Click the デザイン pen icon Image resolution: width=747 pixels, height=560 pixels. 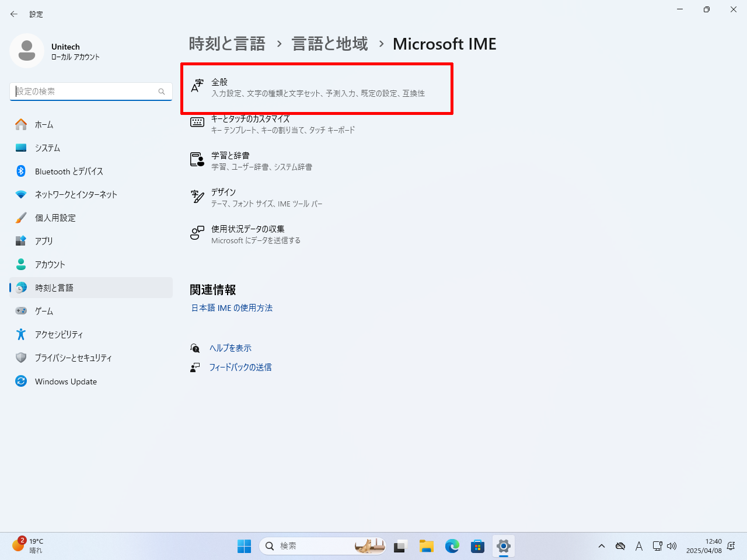click(197, 197)
